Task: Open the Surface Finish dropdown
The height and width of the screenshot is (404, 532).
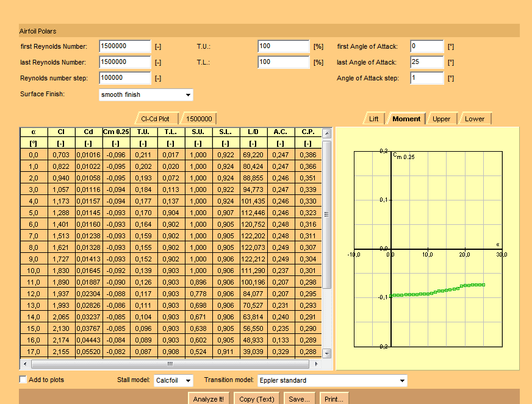Action: pos(146,95)
